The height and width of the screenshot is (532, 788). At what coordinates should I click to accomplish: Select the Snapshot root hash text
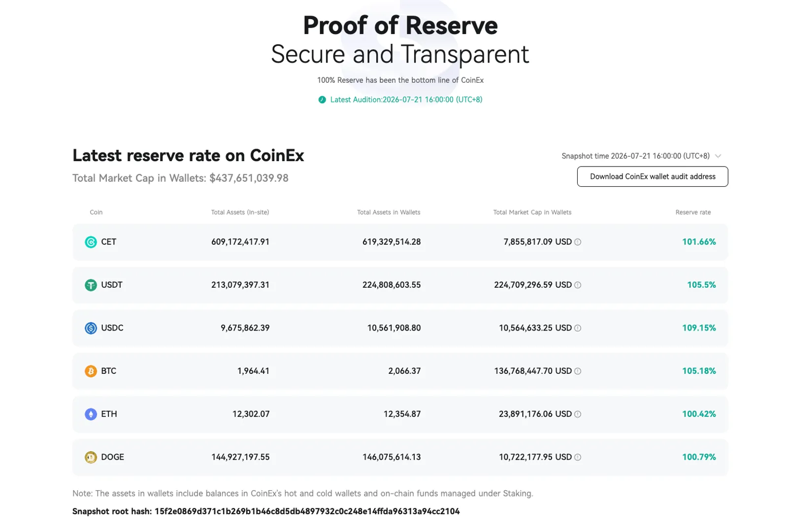[266, 511]
